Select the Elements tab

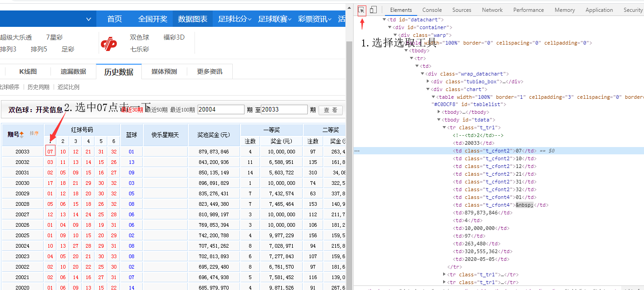(401, 10)
